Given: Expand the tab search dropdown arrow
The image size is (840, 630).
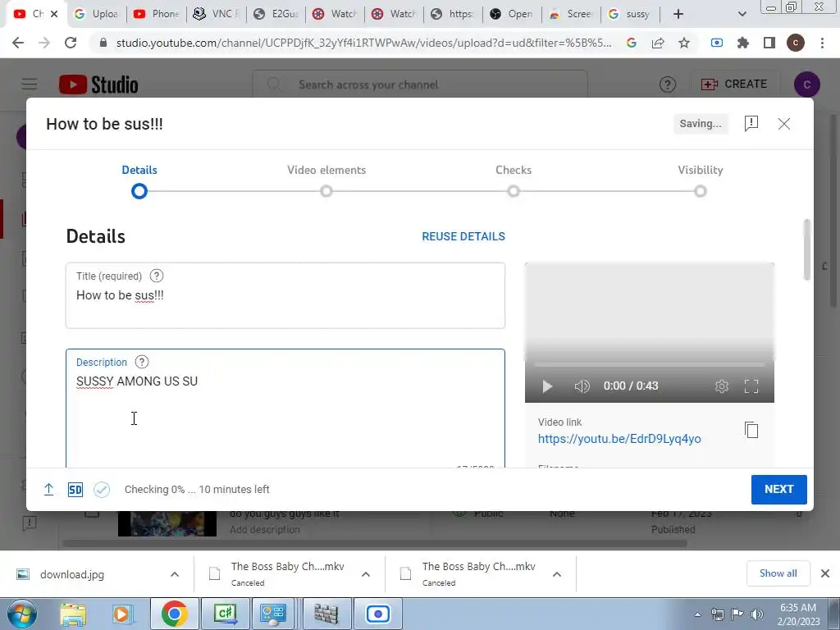Looking at the screenshot, I should [x=742, y=14].
